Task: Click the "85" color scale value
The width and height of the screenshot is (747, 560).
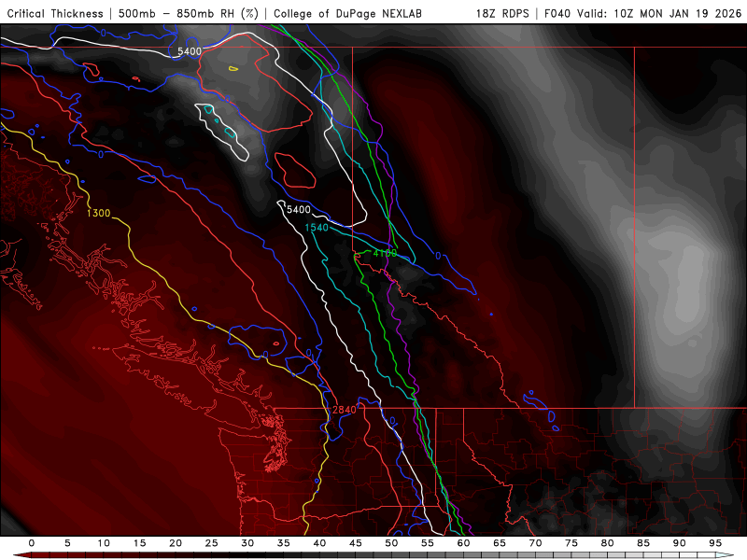Action: [643, 543]
